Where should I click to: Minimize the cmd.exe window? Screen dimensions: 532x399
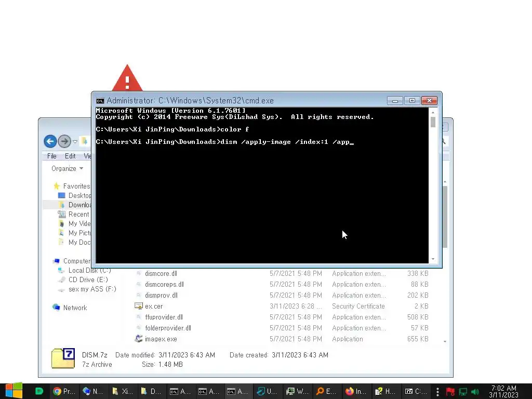395,101
